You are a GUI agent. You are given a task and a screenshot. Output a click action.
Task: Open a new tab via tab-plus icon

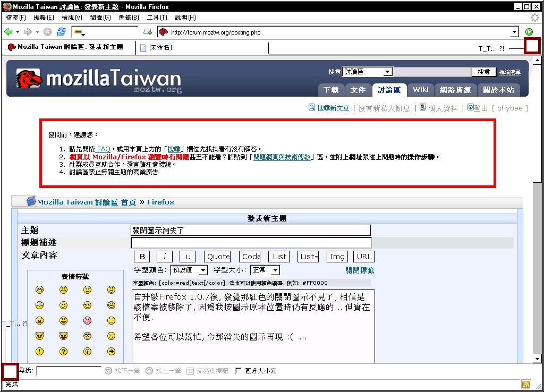(148, 32)
